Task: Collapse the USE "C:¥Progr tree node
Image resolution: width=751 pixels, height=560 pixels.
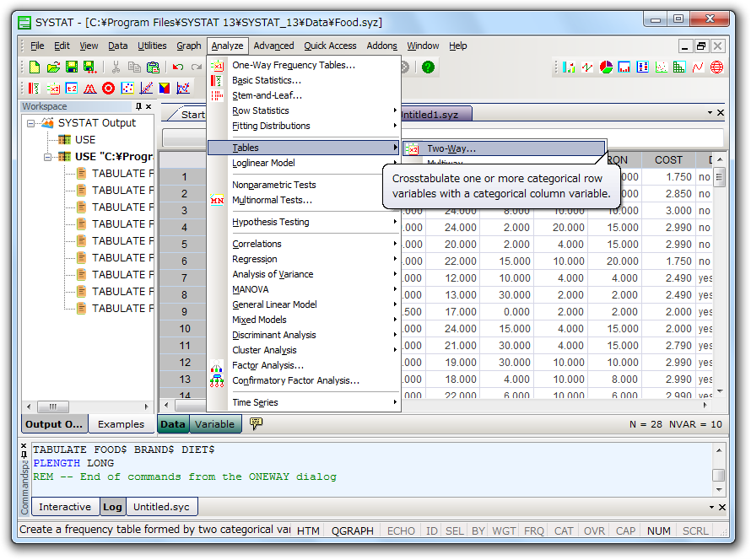Action: pyautogui.click(x=47, y=157)
